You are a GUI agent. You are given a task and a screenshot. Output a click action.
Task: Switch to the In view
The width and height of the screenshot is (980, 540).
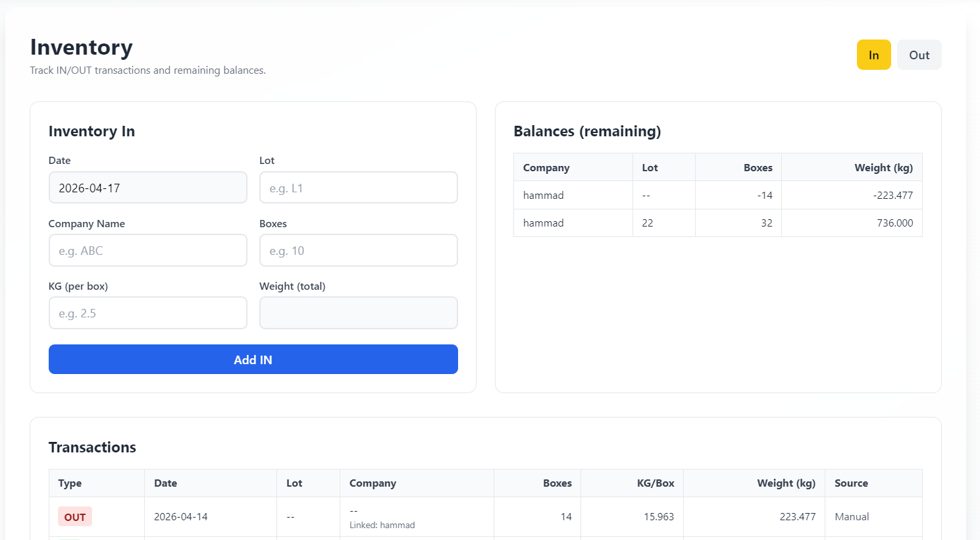pyautogui.click(x=873, y=55)
